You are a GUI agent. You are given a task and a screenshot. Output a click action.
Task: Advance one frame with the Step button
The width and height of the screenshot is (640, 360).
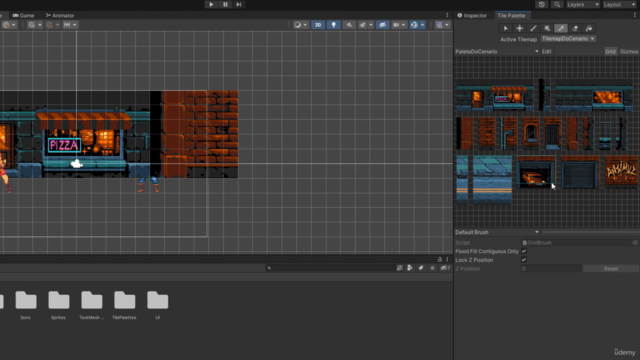click(x=239, y=4)
